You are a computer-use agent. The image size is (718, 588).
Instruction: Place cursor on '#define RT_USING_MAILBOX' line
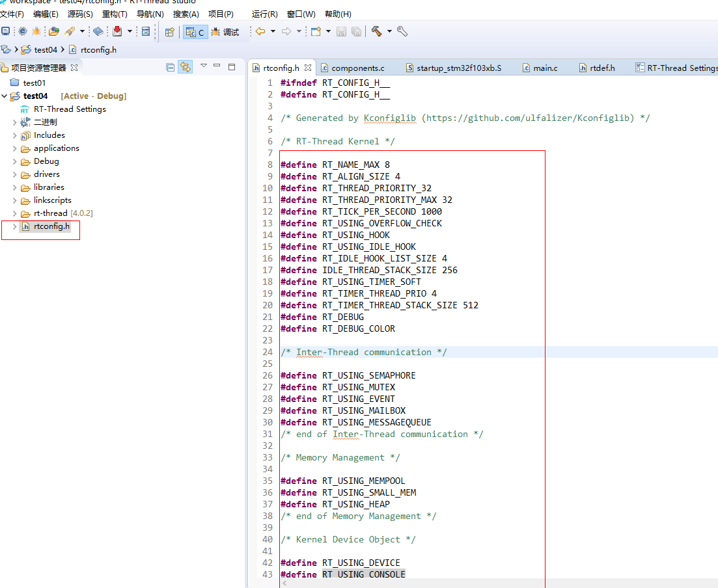coord(343,411)
